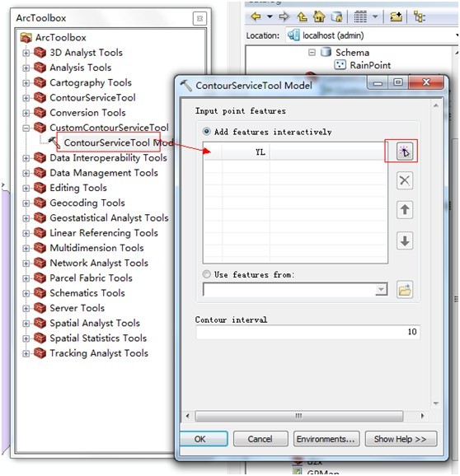This screenshot has height=476, width=460.
Task: Click 3D Analyst Tools toolbox icon
Action: tap(40, 53)
